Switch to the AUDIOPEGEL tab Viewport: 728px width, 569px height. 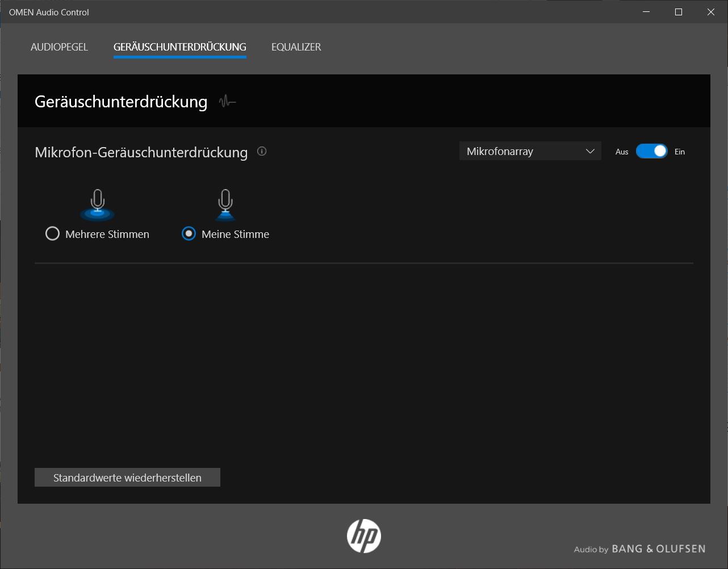pos(59,47)
